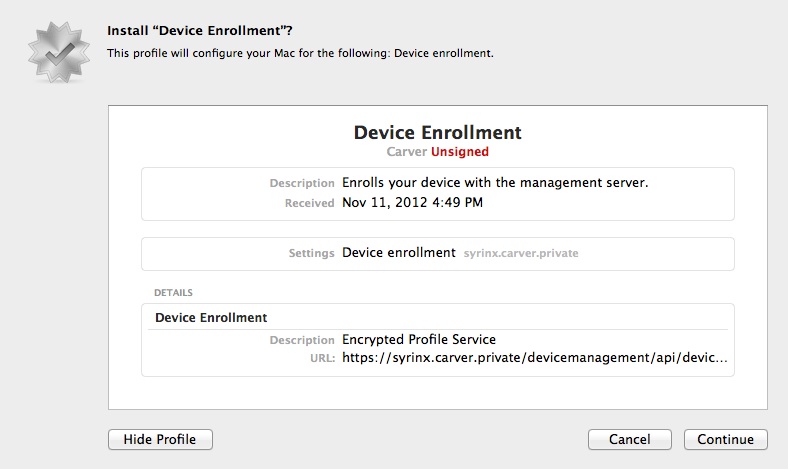Click the red Unsigned status label

click(x=460, y=152)
